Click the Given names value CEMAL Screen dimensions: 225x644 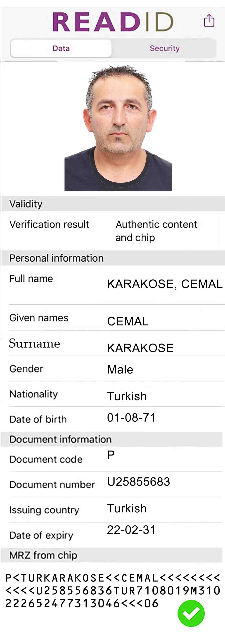click(128, 321)
